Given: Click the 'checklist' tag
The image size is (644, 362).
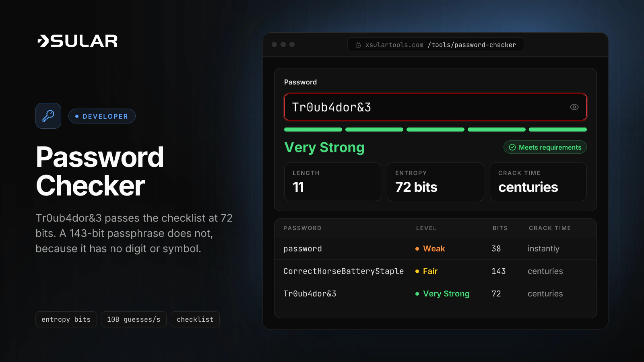Looking at the screenshot, I should [x=195, y=319].
